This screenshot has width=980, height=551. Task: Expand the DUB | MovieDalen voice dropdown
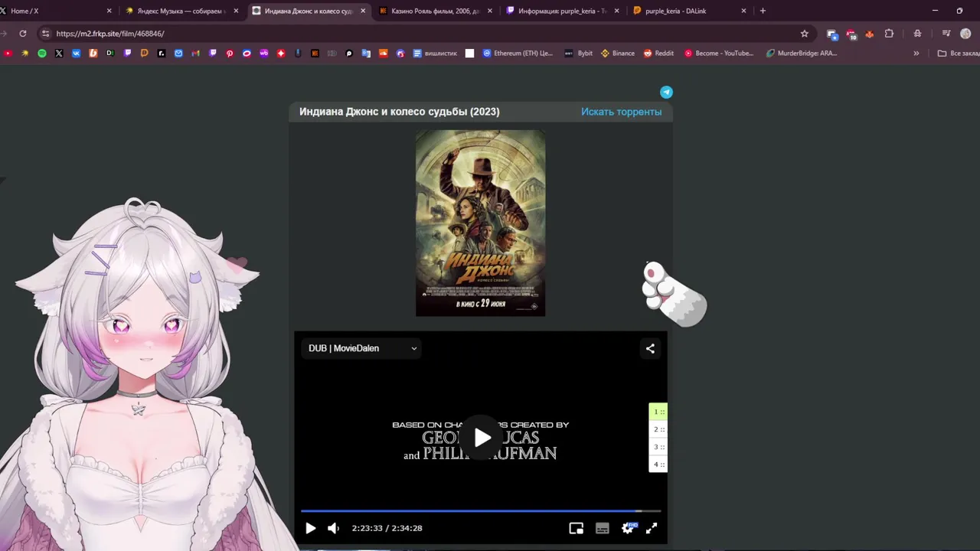coord(362,348)
